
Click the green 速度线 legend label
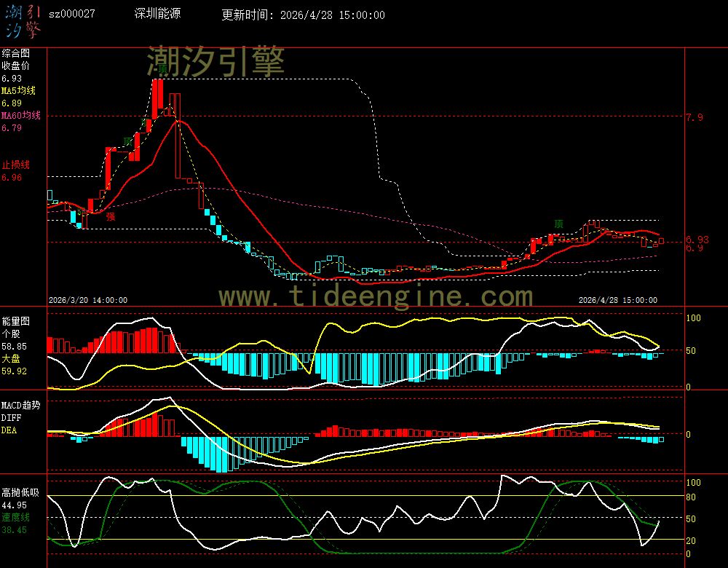tap(15, 517)
